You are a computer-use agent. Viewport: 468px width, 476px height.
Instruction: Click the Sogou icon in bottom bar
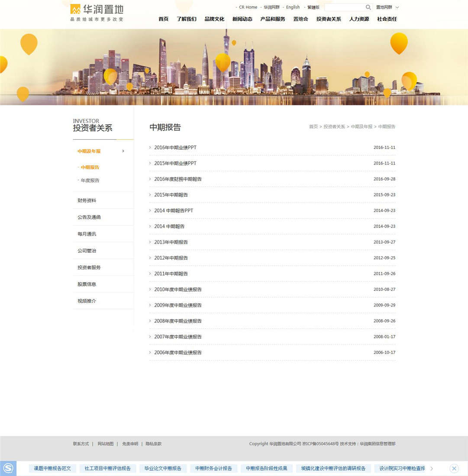point(8,468)
